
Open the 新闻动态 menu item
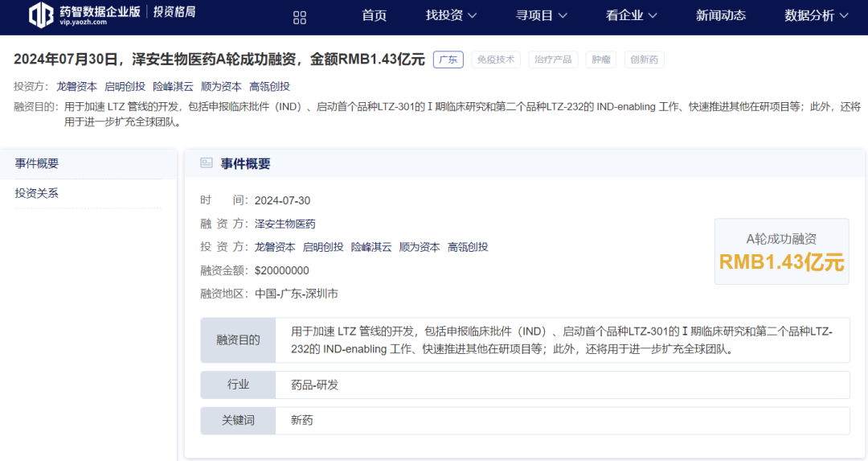[x=720, y=15]
